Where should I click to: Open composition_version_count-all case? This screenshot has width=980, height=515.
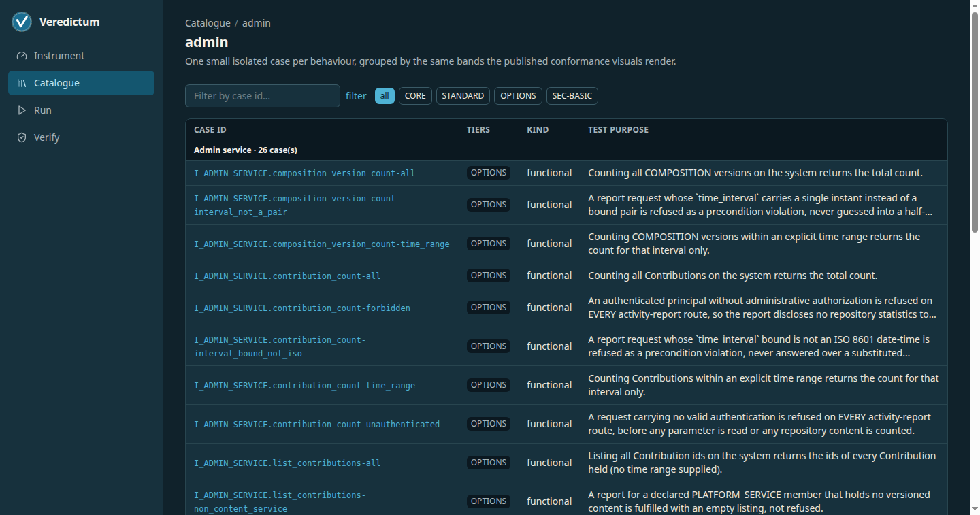point(304,173)
